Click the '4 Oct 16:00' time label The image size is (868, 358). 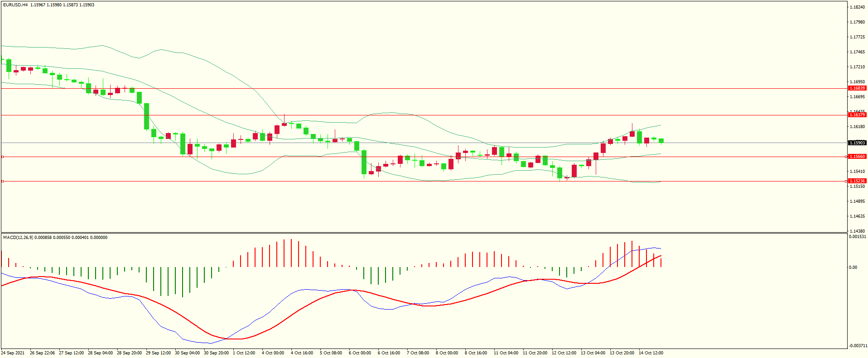coord(302,353)
